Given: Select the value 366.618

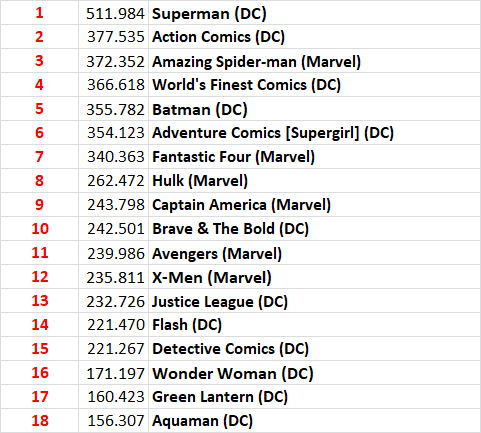Looking at the screenshot, I should (113, 85).
